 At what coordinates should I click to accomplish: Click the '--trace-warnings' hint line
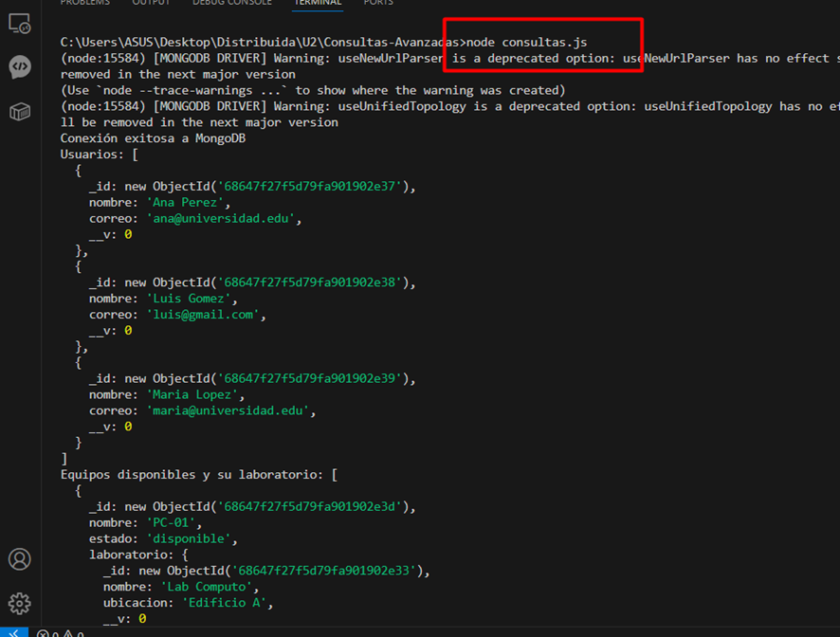click(x=313, y=90)
